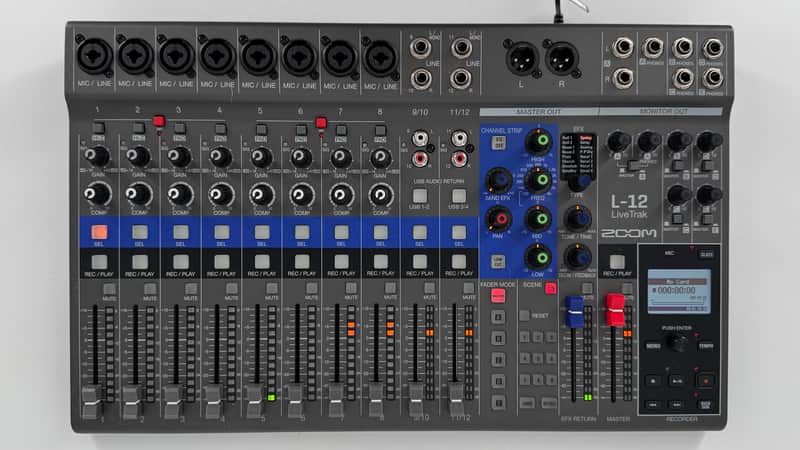Click the recorder record transport button
Viewport: 800px width, 450px height.
tap(706, 380)
